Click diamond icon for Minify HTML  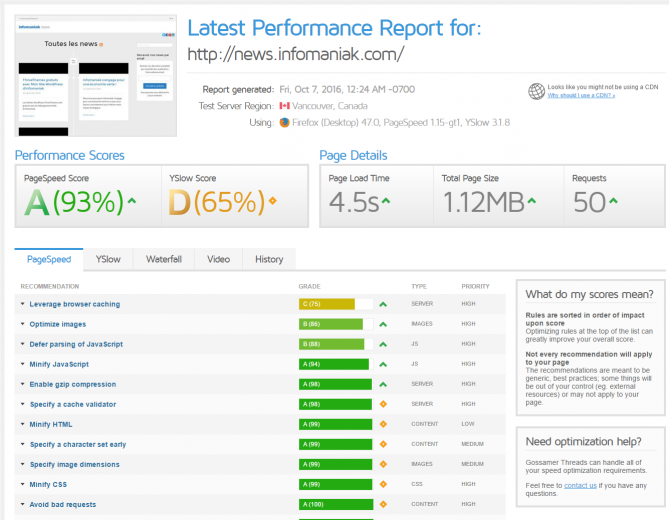(383, 424)
